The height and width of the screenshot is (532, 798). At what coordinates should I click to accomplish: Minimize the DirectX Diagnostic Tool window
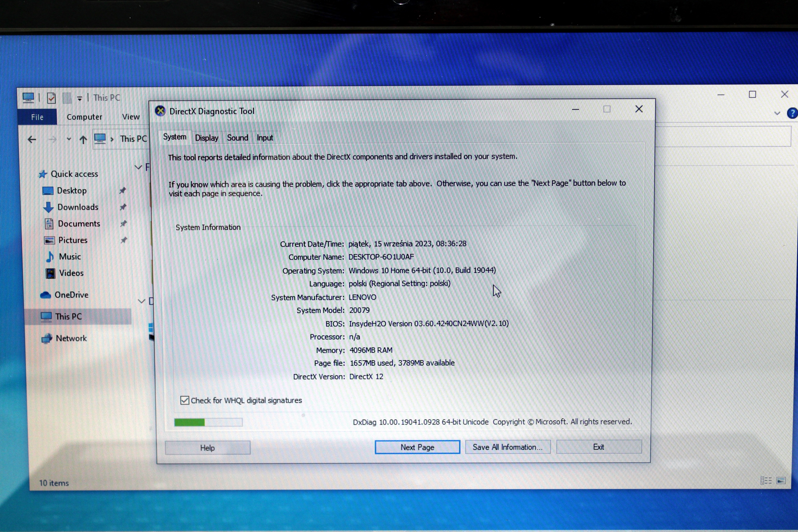tap(575, 110)
